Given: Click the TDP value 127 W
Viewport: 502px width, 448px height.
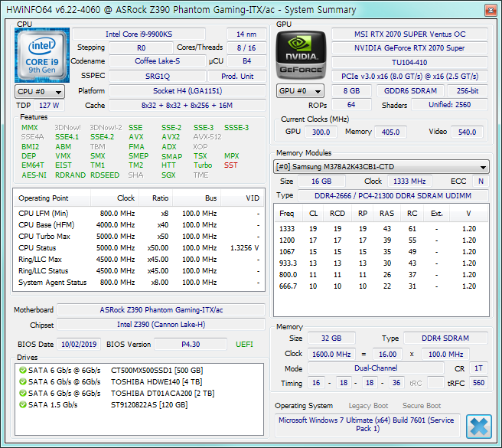Looking at the screenshot, I should (49, 106).
